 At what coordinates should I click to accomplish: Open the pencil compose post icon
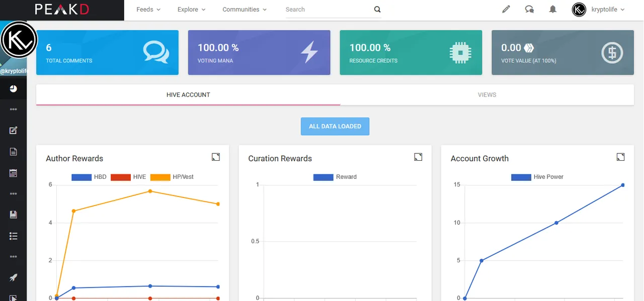(506, 9)
